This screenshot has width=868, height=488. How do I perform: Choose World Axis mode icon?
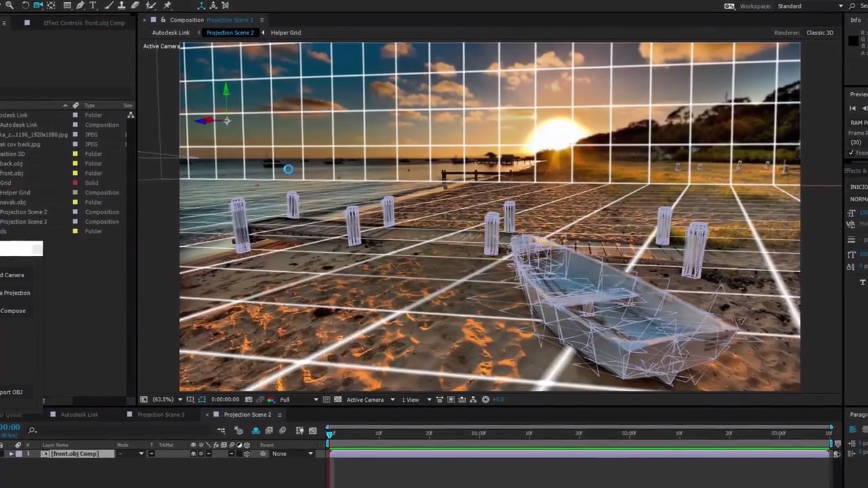pyautogui.click(x=214, y=5)
